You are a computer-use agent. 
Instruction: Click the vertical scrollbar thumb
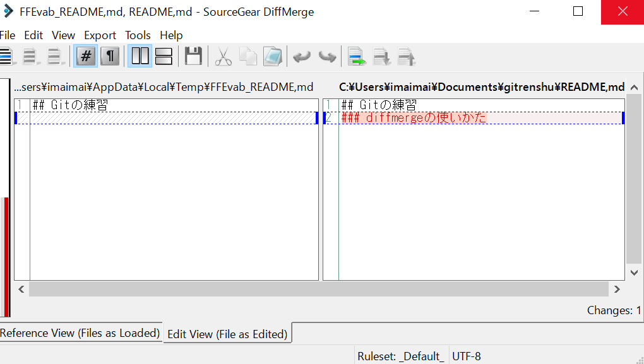pos(634,179)
